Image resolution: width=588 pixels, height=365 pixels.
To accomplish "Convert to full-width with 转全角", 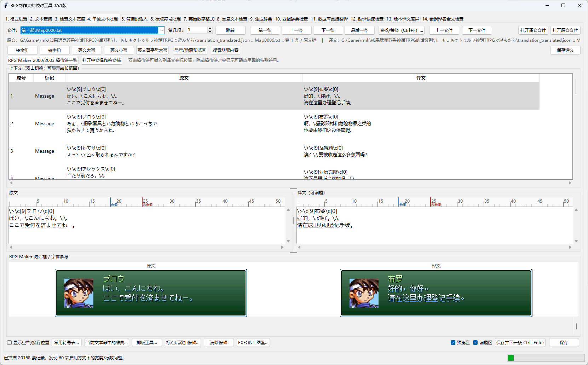I will coord(22,50).
